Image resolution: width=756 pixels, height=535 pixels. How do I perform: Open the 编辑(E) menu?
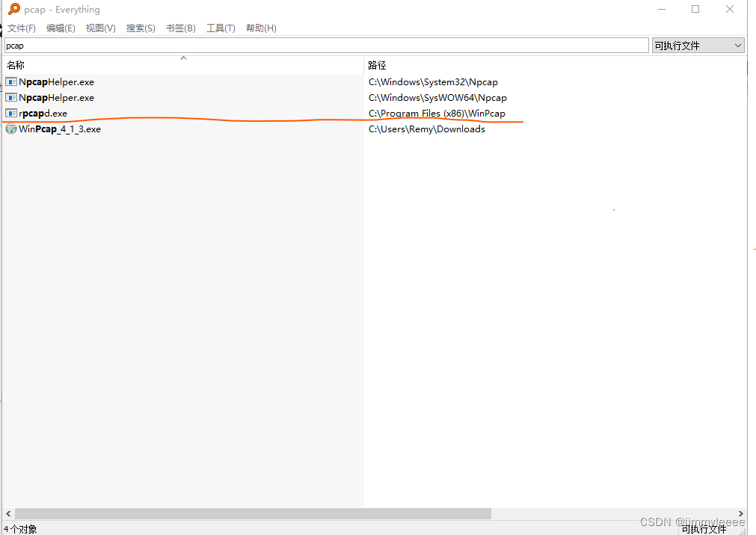coord(61,28)
